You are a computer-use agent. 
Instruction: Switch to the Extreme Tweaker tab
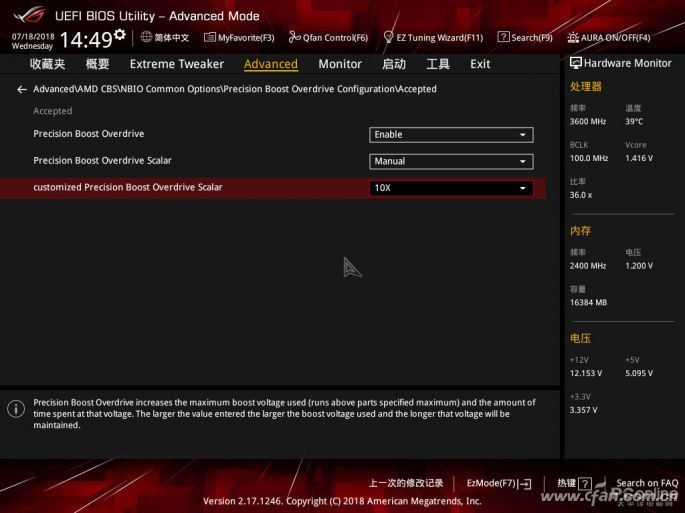176,64
